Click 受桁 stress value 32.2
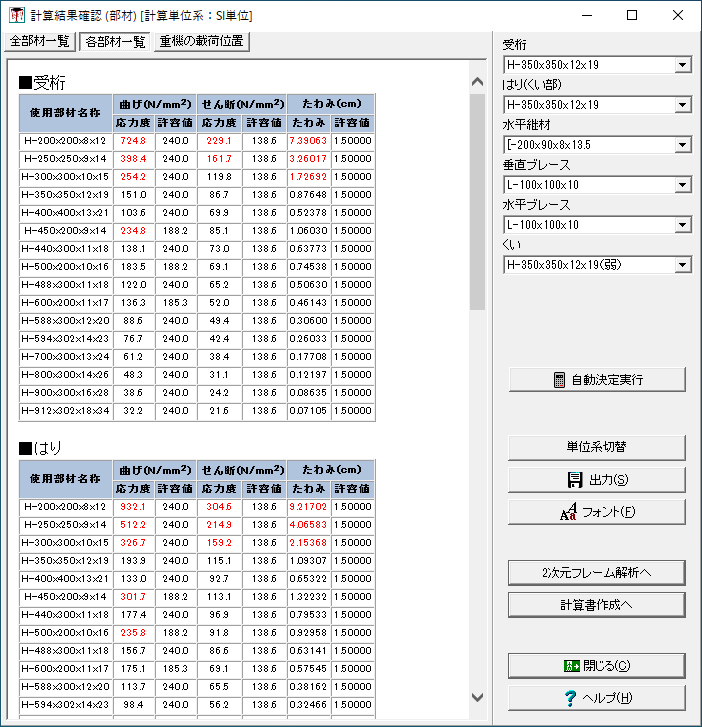702x727 pixels. click(133, 411)
